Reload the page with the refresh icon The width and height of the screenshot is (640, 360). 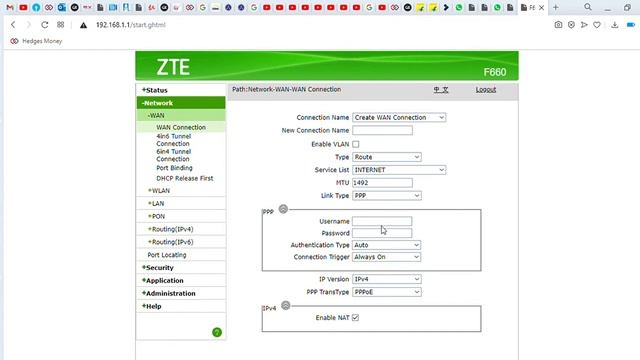(44, 25)
